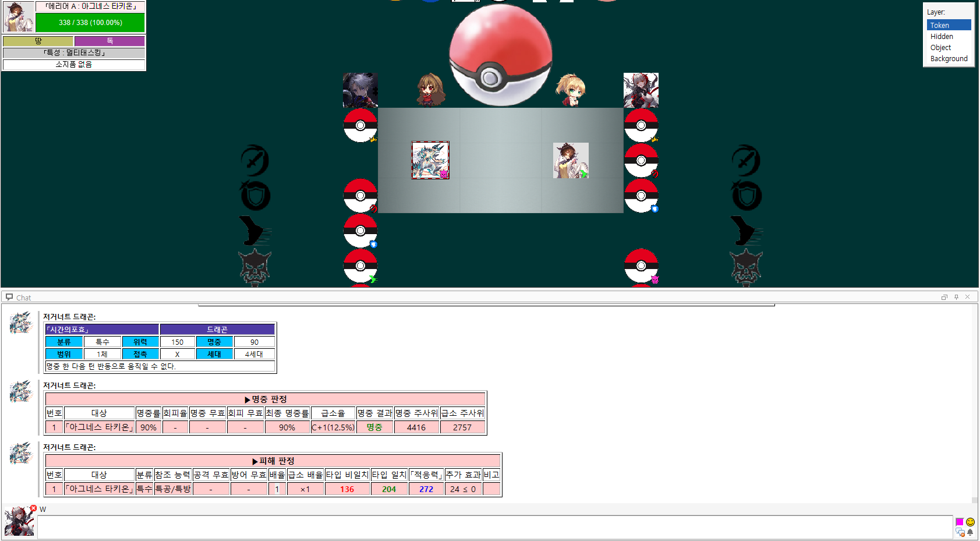Screen dimensions: 980x541
Task: Click the purple 독 type label
Action: click(x=109, y=41)
